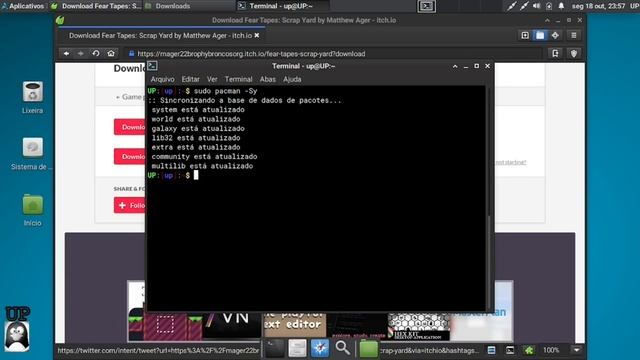The image size is (640, 360).
Task: Click the blue panel icon in browser status bar
Action: (x=491, y=350)
